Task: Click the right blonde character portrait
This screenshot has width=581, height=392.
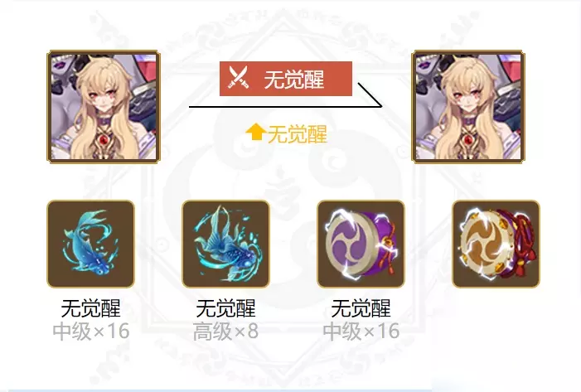Action: pyautogui.click(x=468, y=107)
